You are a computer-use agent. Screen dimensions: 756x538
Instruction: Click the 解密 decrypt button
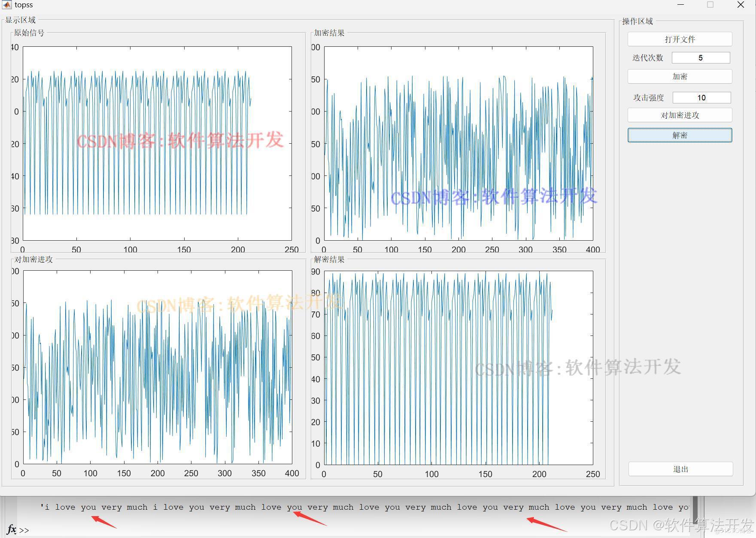point(680,135)
